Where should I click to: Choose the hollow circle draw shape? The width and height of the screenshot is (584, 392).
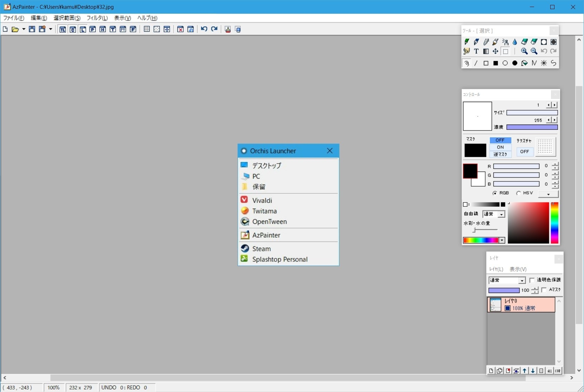(x=505, y=63)
